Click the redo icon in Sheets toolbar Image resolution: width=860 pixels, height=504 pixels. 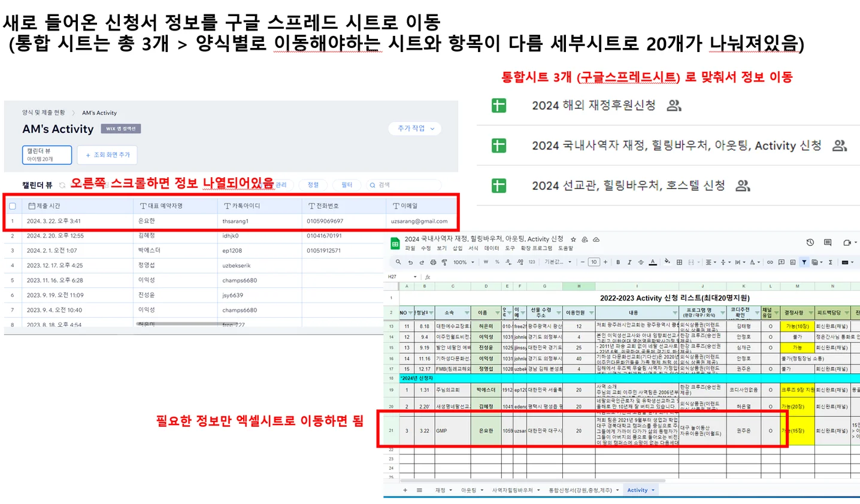pyautogui.click(x=422, y=262)
